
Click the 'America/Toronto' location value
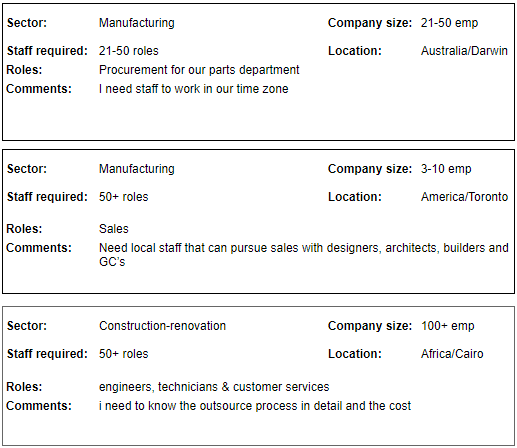pos(464,197)
